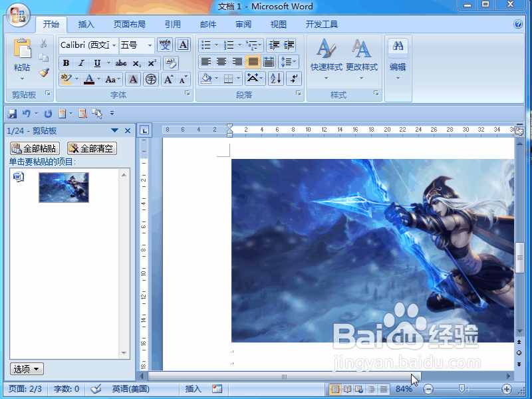The image size is (532, 399).
Task: Click the Save icon on Quick Access toolbar
Action: (12, 113)
